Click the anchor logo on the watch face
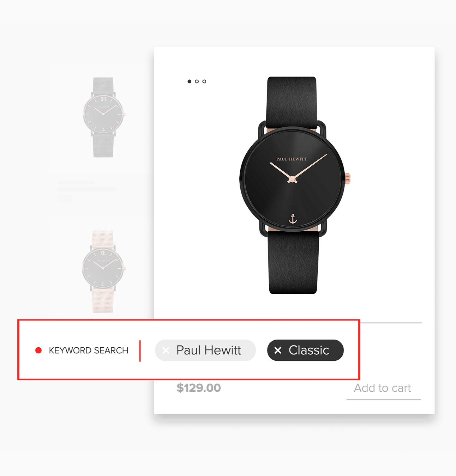 [293, 219]
